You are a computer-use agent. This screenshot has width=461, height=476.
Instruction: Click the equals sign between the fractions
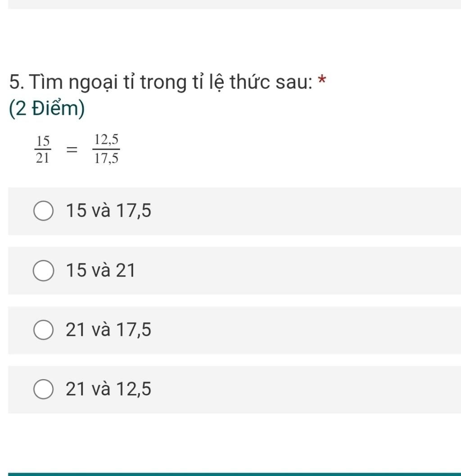[71, 150]
